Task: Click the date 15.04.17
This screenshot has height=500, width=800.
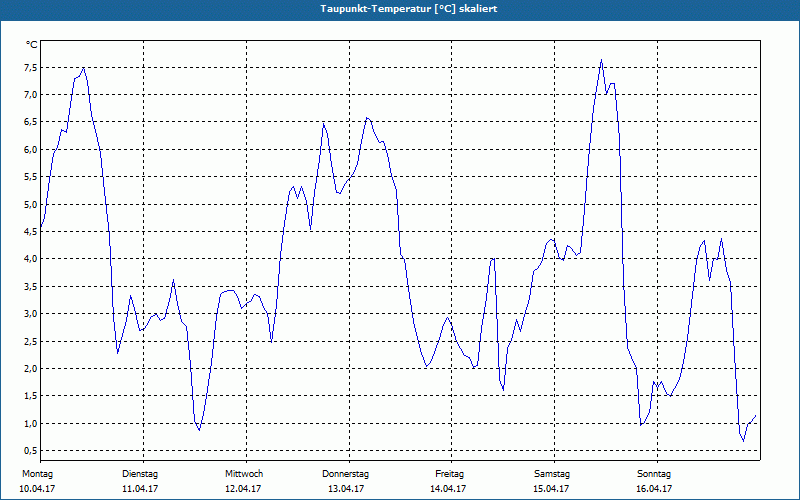Action: [551, 489]
